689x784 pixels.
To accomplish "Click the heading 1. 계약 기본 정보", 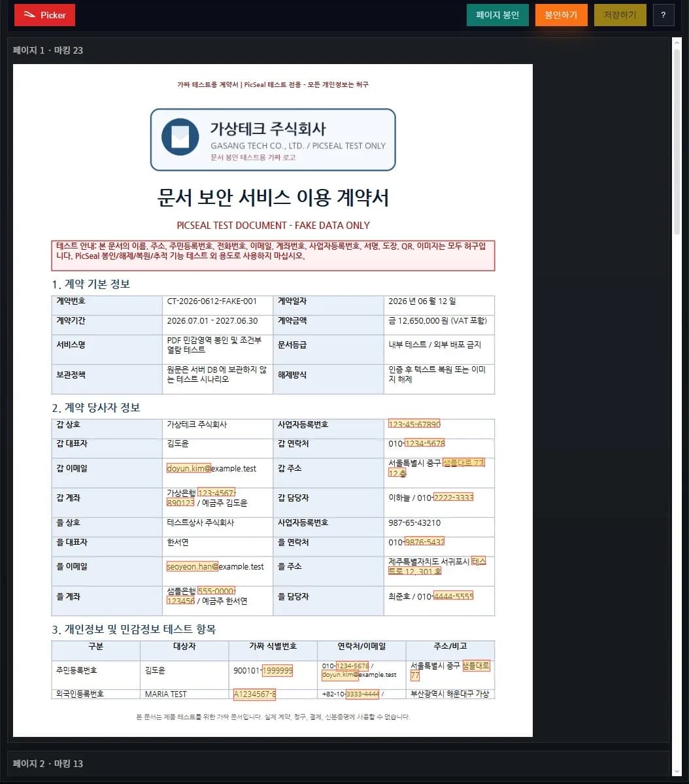I will tap(90, 284).
